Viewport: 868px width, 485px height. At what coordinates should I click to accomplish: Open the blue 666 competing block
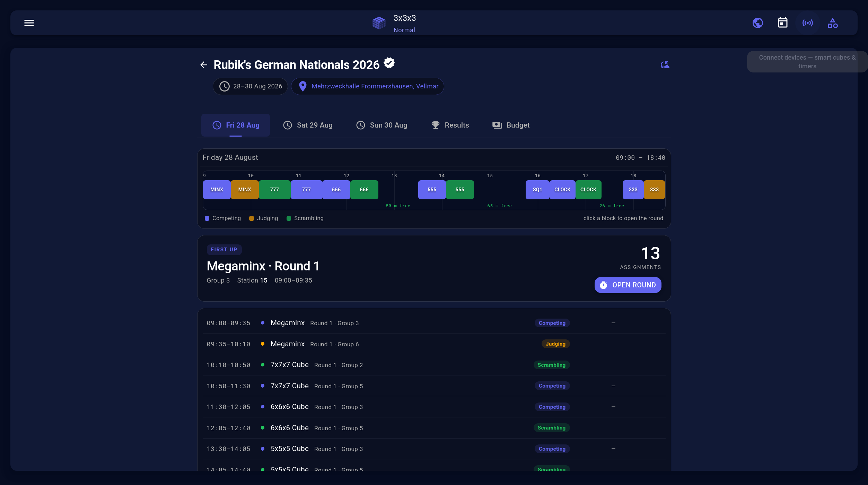pos(336,190)
